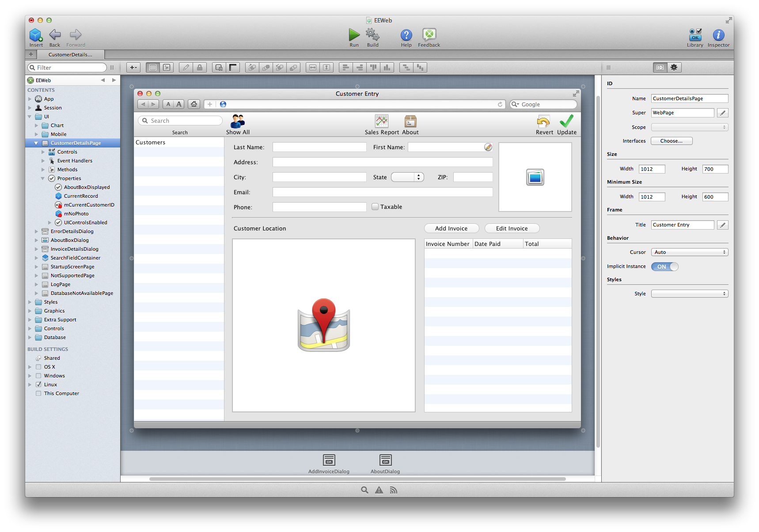Toggle the Taxable checkbox
The height and width of the screenshot is (532, 759).
375,207
